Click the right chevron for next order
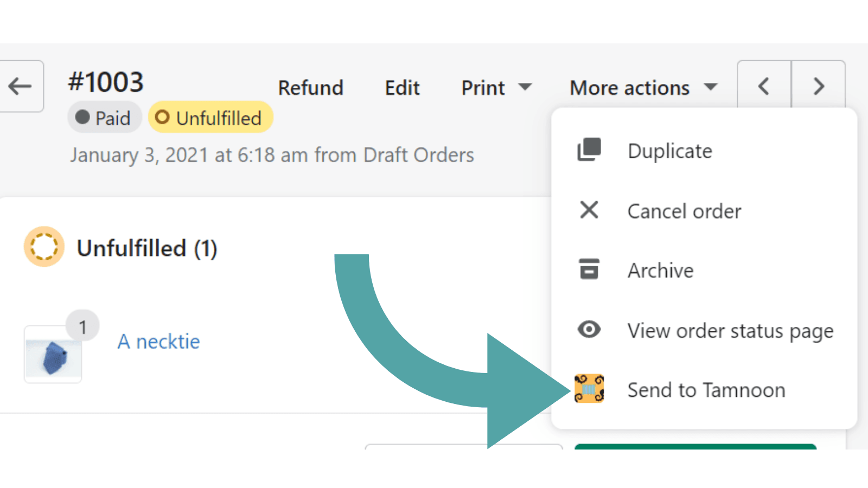The height and width of the screenshot is (488, 868). click(x=819, y=86)
